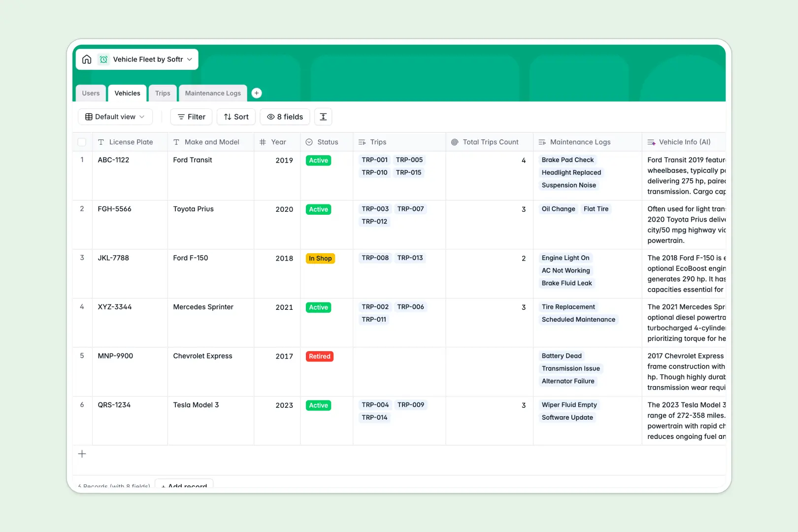Open linked trip TRP-011
The height and width of the screenshot is (532, 798).
point(374,319)
